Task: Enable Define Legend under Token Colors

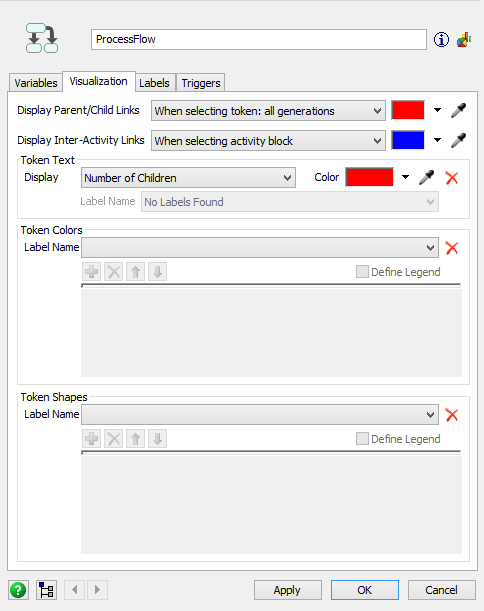Action: point(362,272)
